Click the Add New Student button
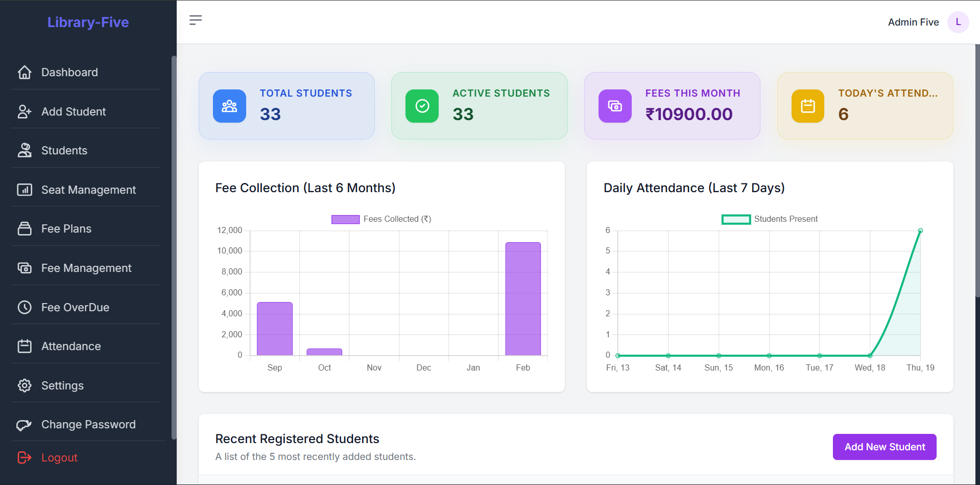The width and height of the screenshot is (980, 485). [884, 446]
